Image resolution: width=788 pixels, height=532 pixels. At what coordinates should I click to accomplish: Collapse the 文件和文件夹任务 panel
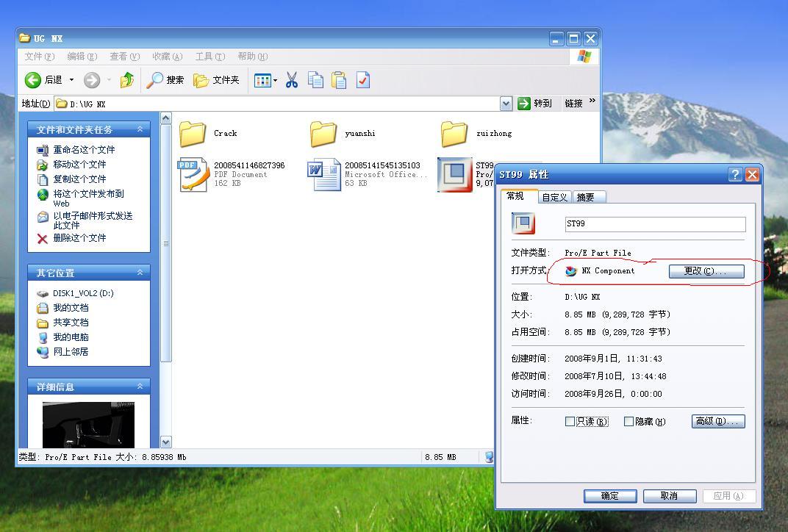pos(140,129)
